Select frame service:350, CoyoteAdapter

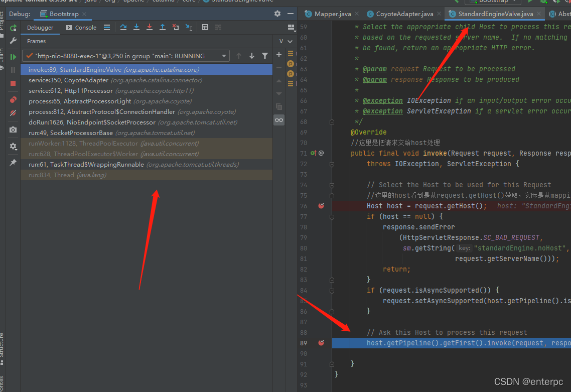point(147,80)
